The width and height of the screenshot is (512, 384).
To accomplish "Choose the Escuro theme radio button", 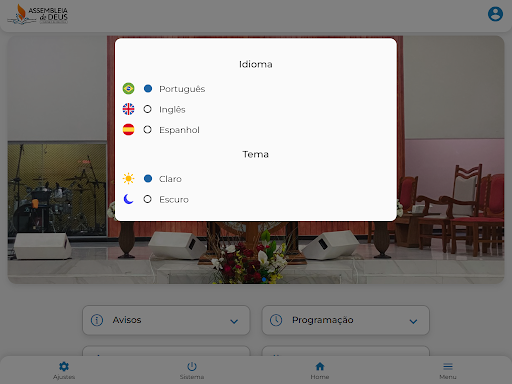I will pos(148,199).
